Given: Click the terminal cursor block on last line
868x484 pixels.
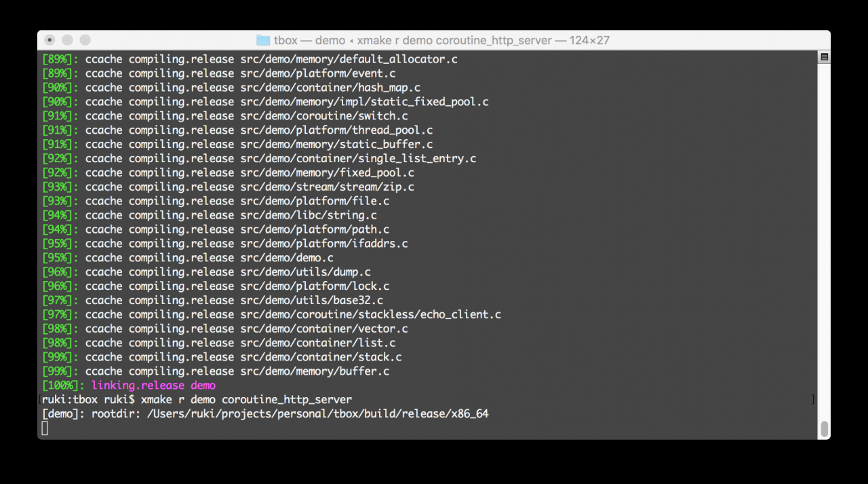Looking at the screenshot, I should [45, 428].
